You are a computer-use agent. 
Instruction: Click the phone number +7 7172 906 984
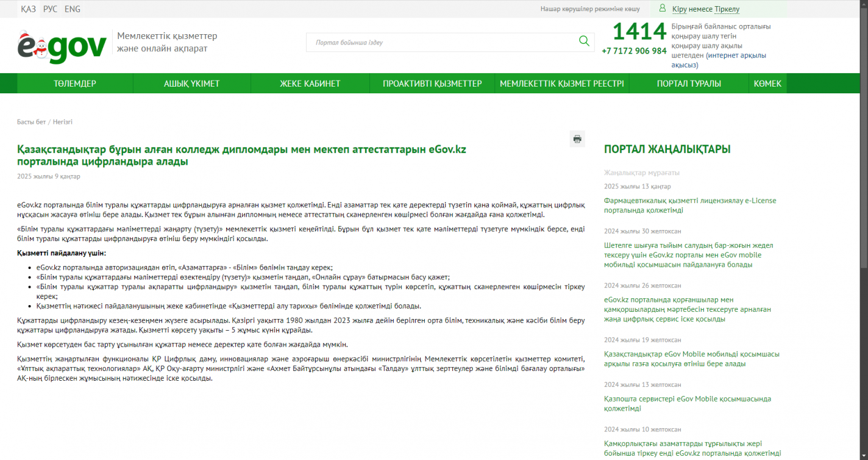point(634,51)
